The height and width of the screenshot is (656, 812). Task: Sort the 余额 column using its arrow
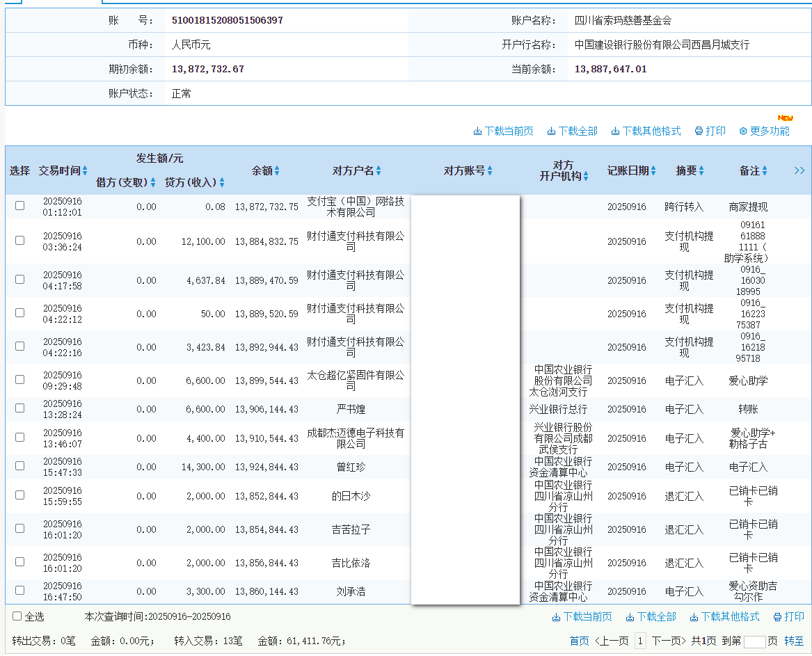pos(278,170)
